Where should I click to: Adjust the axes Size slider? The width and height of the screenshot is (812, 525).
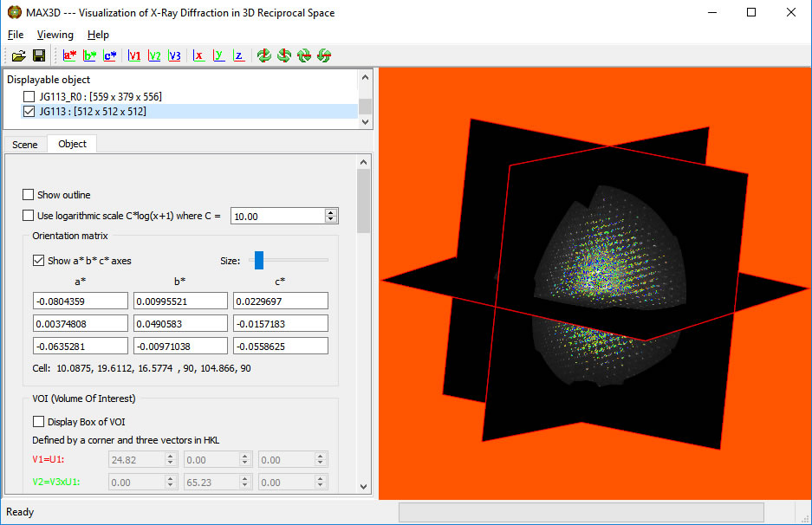258,259
